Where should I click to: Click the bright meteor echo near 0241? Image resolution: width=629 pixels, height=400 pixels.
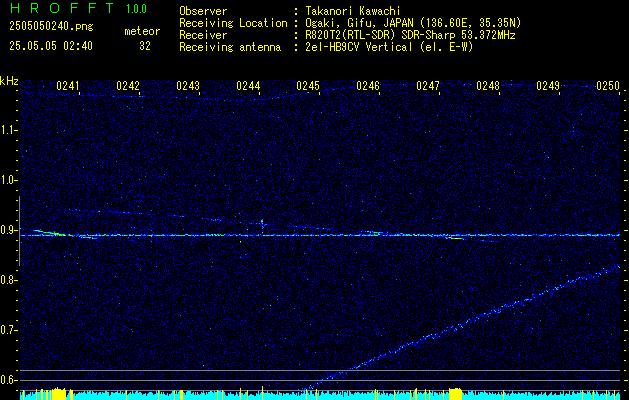[50, 233]
